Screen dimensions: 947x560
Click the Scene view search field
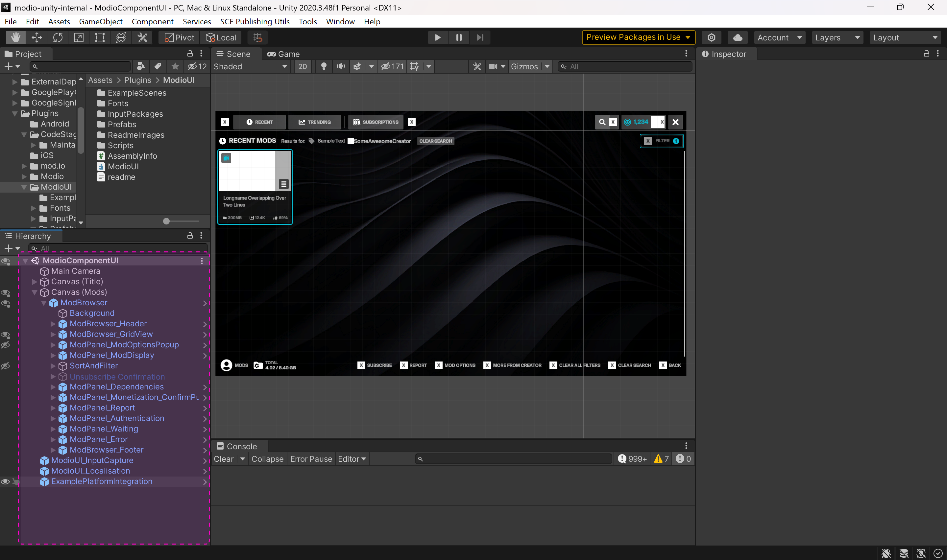(x=625, y=66)
